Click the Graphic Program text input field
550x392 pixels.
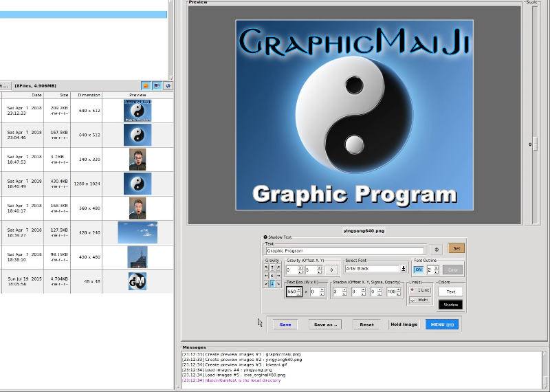pos(345,250)
